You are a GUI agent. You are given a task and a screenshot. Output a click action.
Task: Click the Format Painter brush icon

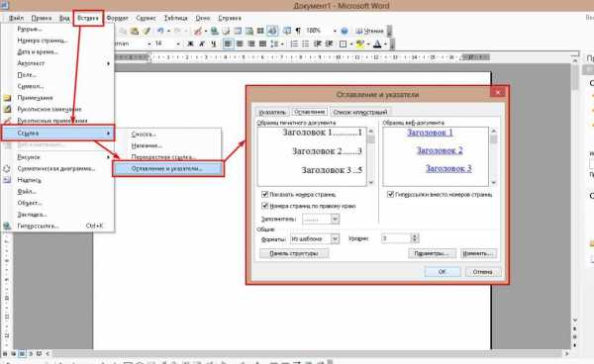click(147, 31)
